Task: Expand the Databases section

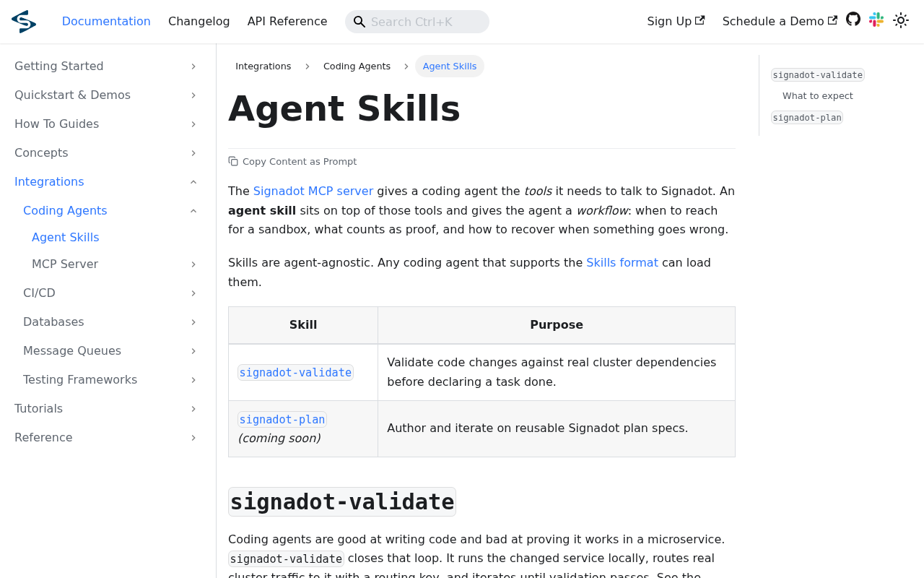Action: point(193,322)
